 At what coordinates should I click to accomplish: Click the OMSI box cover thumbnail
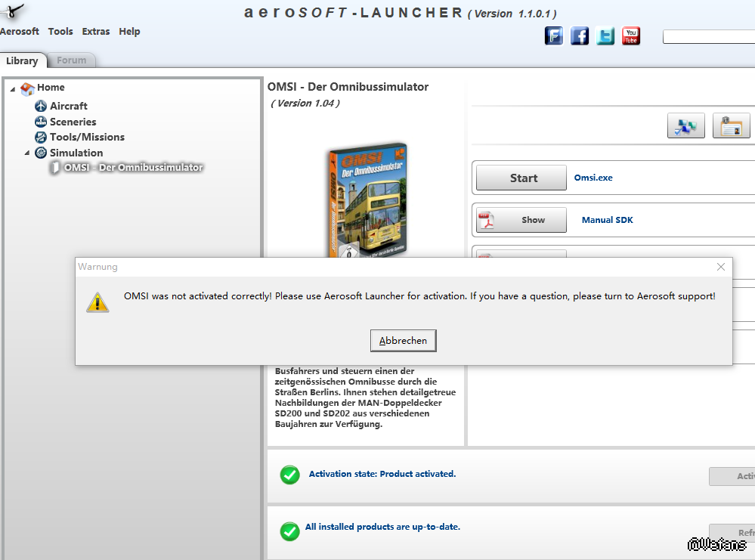coord(368,200)
